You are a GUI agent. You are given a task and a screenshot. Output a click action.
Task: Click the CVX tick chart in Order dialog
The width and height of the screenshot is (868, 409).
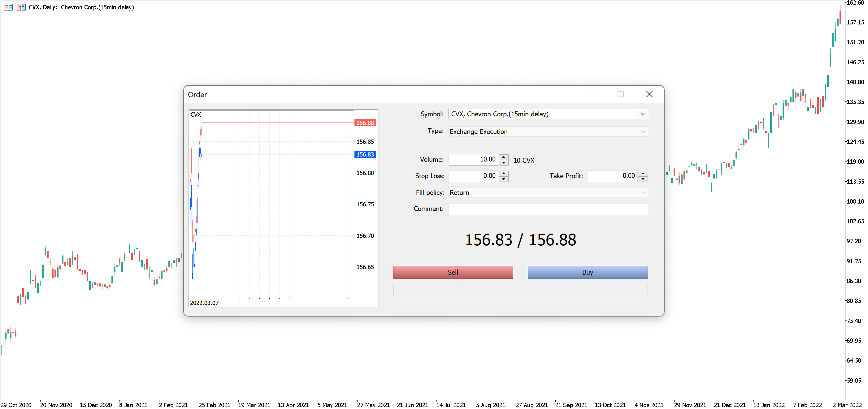271,204
